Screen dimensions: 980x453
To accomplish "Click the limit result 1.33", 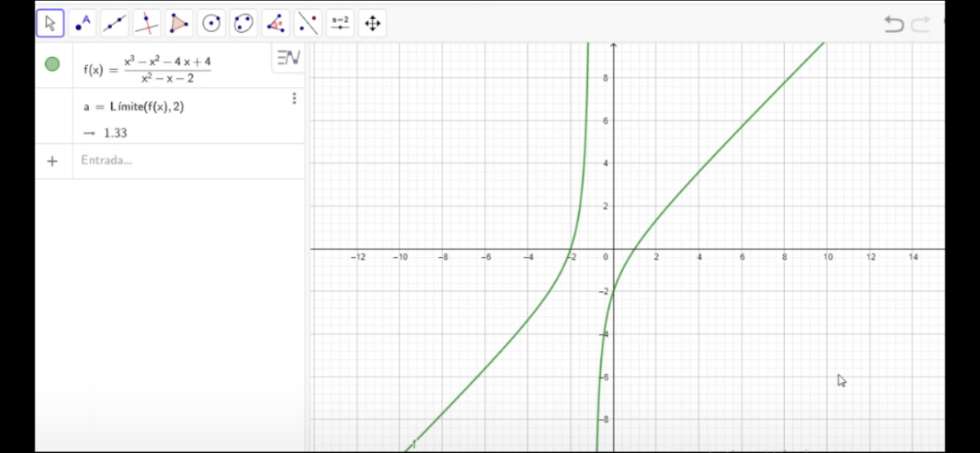I will [x=115, y=133].
